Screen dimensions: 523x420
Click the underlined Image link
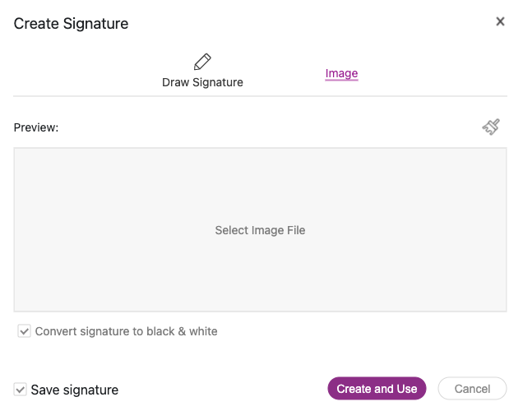pyautogui.click(x=341, y=73)
